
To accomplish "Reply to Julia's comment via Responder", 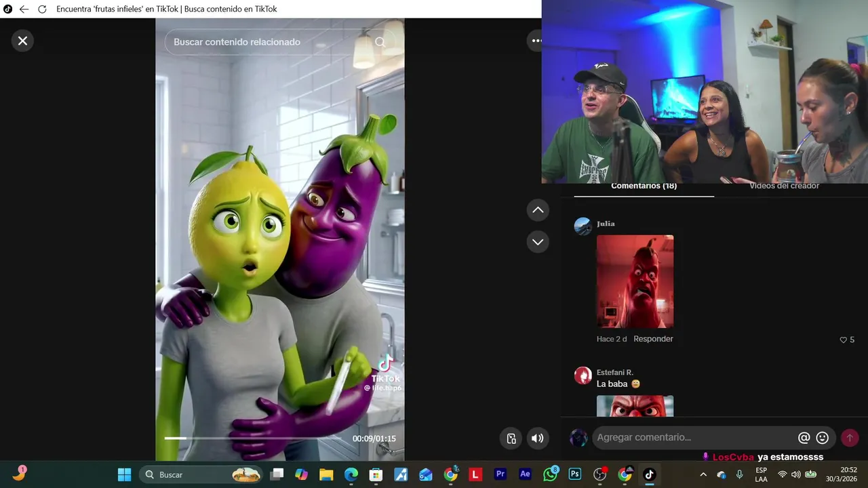I will point(653,339).
